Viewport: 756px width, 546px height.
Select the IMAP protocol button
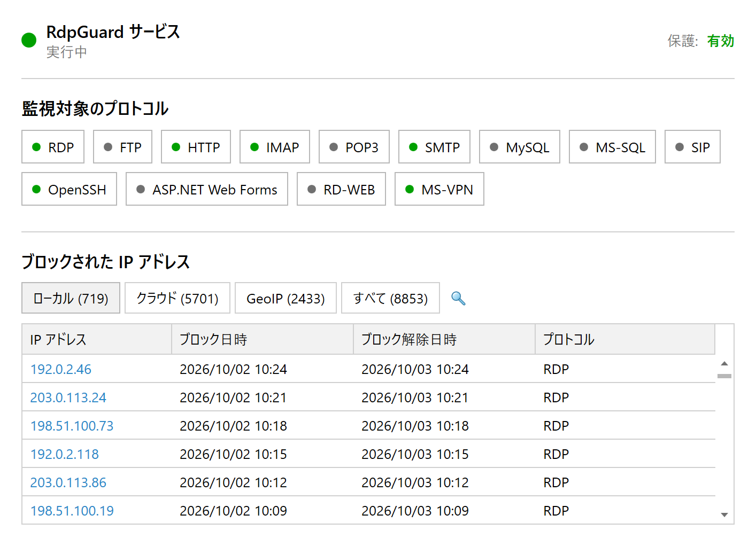coord(275,147)
